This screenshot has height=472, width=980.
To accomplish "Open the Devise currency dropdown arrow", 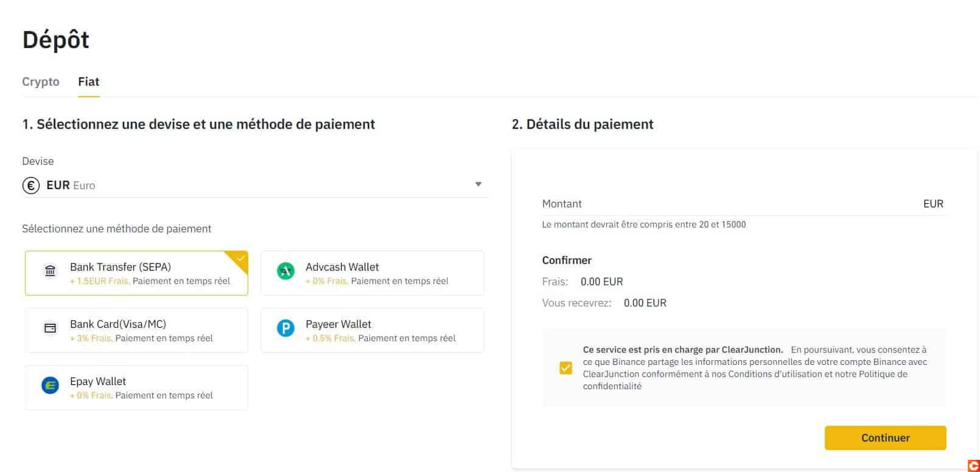I will pyautogui.click(x=478, y=184).
